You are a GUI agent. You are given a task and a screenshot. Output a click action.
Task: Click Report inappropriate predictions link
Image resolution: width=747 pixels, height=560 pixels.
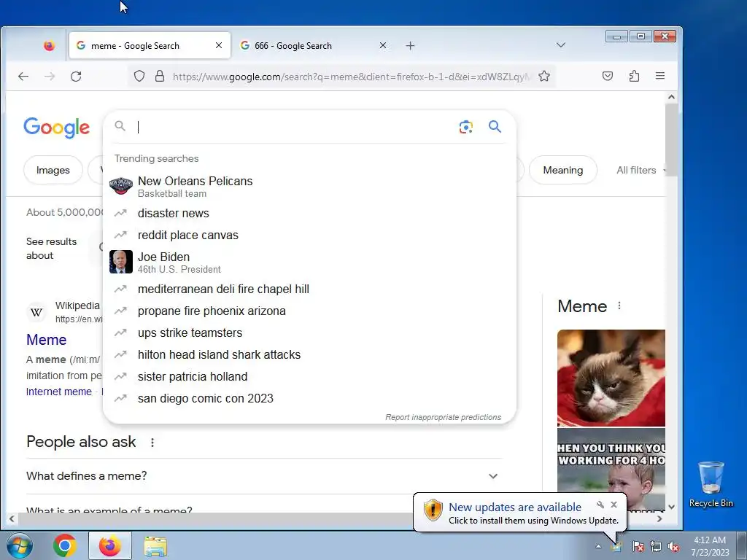tap(443, 417)
